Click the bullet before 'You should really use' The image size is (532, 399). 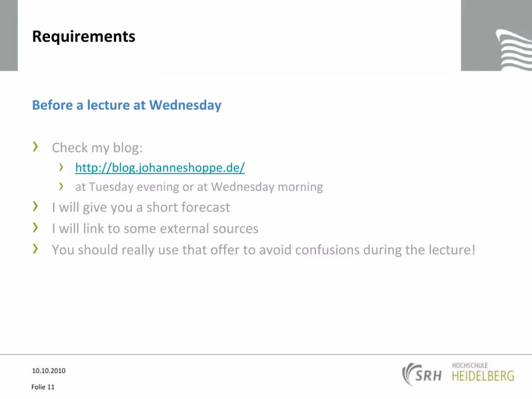point(35,249)
